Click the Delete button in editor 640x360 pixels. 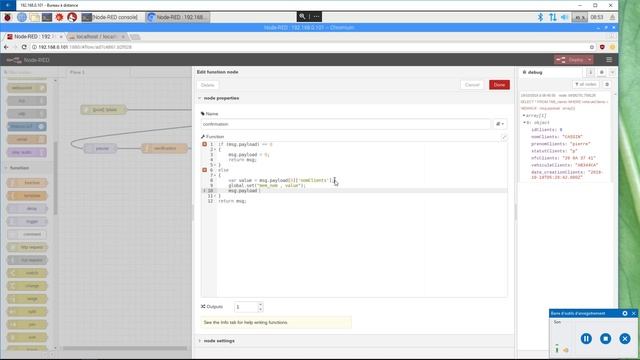tap(207, 85)
